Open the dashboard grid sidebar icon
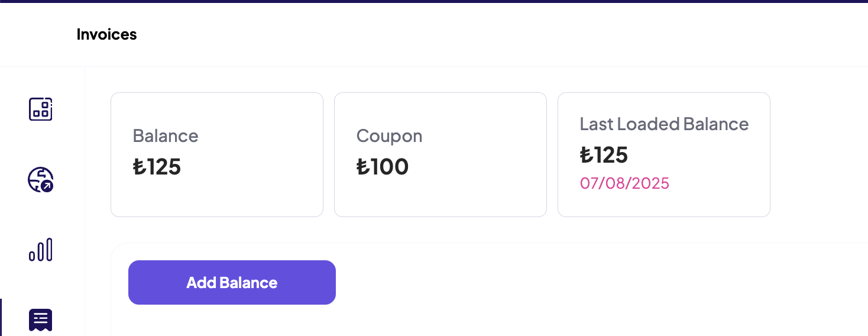Image resolution: width=868 pixels, height=336 pixels. 41,109
